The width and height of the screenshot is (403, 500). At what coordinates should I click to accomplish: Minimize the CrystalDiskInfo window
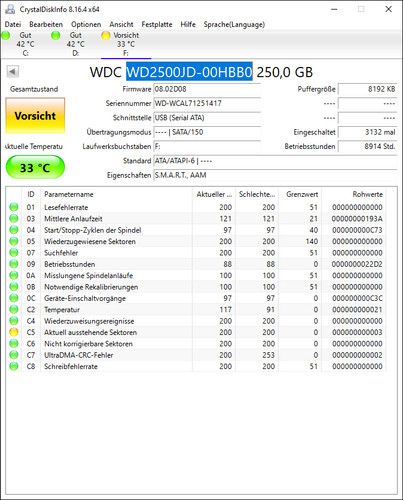click(334, 9)
